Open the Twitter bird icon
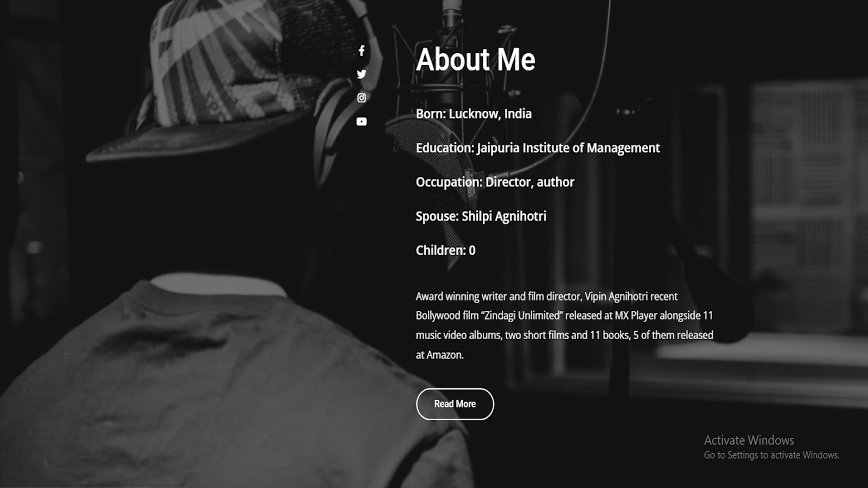 [x=361, y=74]
